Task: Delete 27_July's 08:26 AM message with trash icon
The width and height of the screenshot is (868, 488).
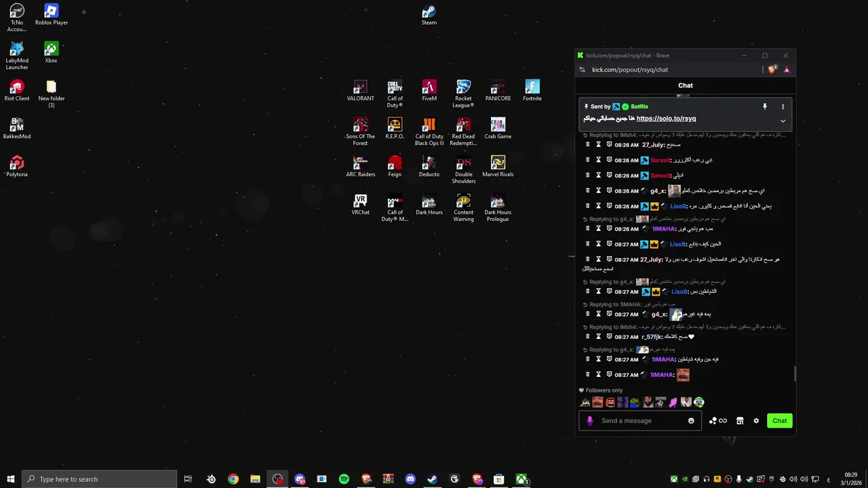Action: click(588, 144)
